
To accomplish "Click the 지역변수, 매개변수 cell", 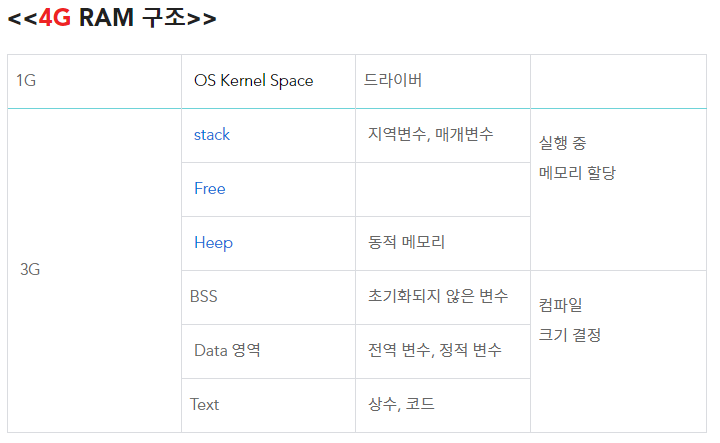I will [443, 135].
